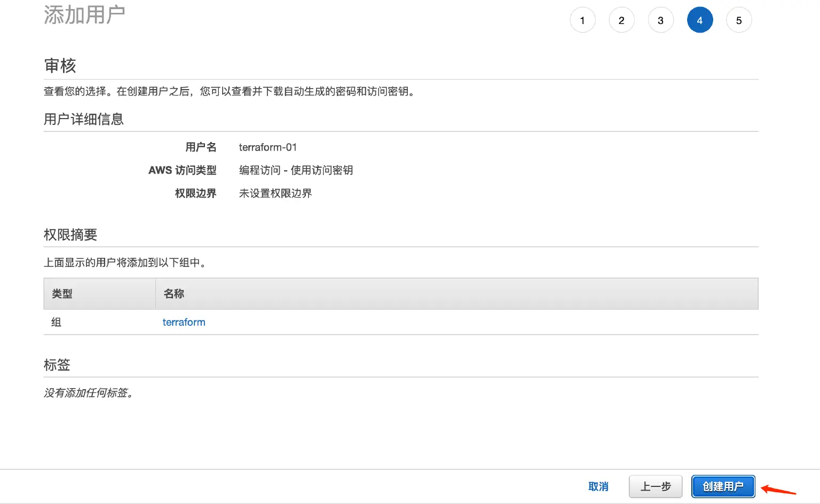Click step 1 circle in the progress indicator
Viewport: 820px width, 504px height.
point(582,20)
